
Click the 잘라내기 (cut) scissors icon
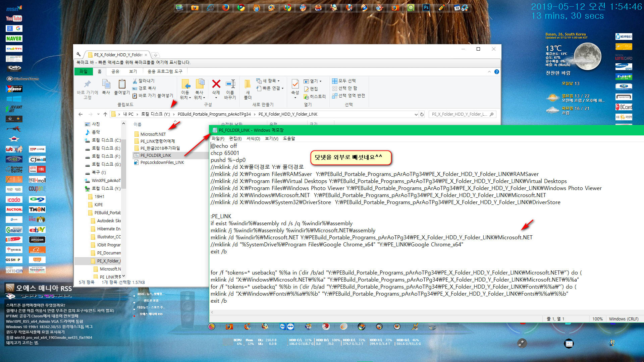pyautogui.click(x=135, y=81)
